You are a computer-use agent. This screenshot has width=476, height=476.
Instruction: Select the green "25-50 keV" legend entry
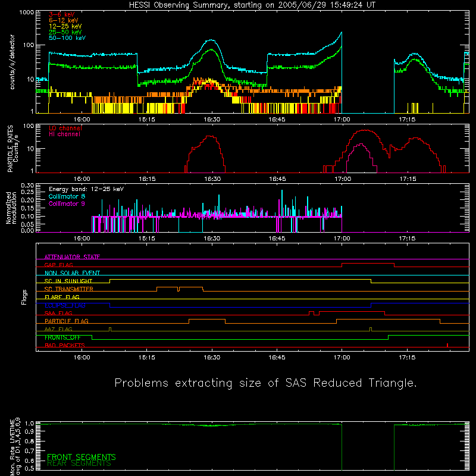click(65, 32)
